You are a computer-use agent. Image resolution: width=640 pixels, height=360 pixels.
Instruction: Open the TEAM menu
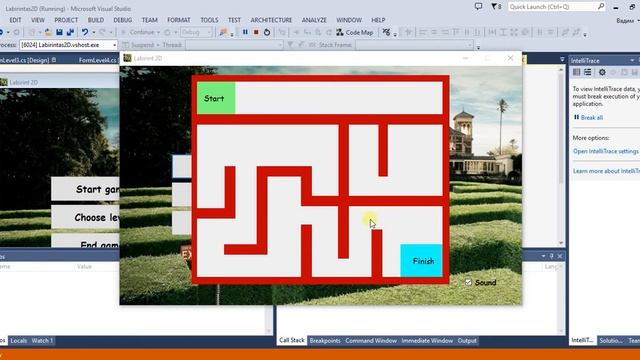(149, 20)
